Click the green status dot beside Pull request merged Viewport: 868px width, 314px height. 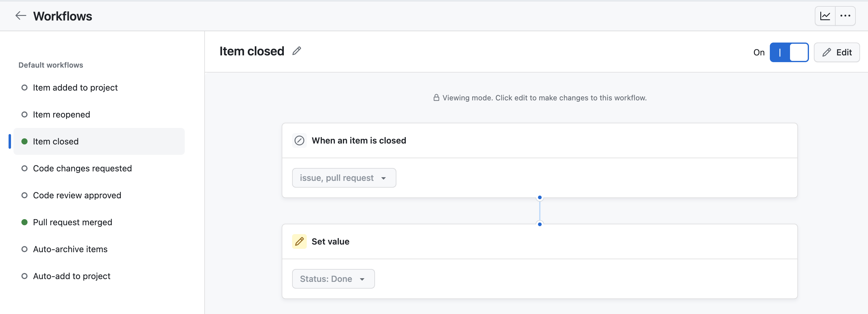[x=24, y=222]
